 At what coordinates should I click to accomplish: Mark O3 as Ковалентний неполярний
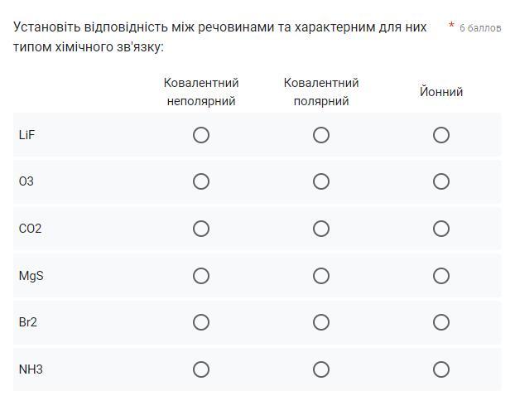(201, 181)
